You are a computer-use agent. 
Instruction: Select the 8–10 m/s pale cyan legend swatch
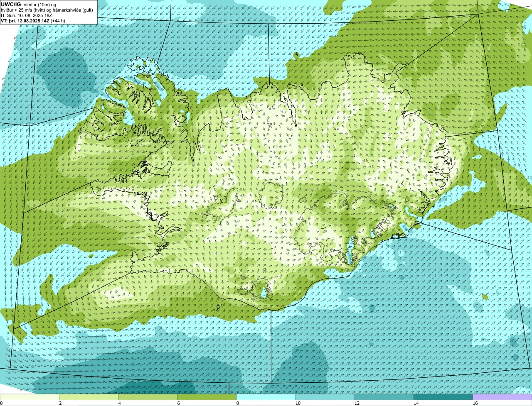(x=266, y=397)
